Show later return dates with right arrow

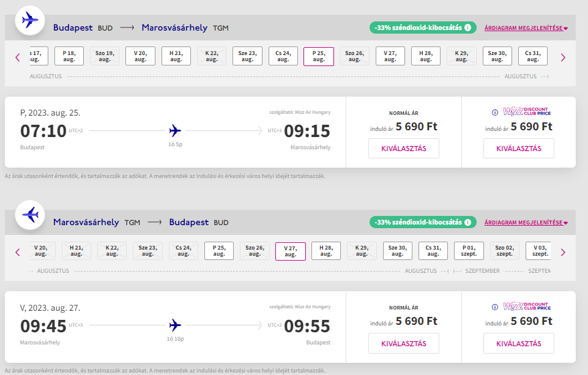[563, 251]
